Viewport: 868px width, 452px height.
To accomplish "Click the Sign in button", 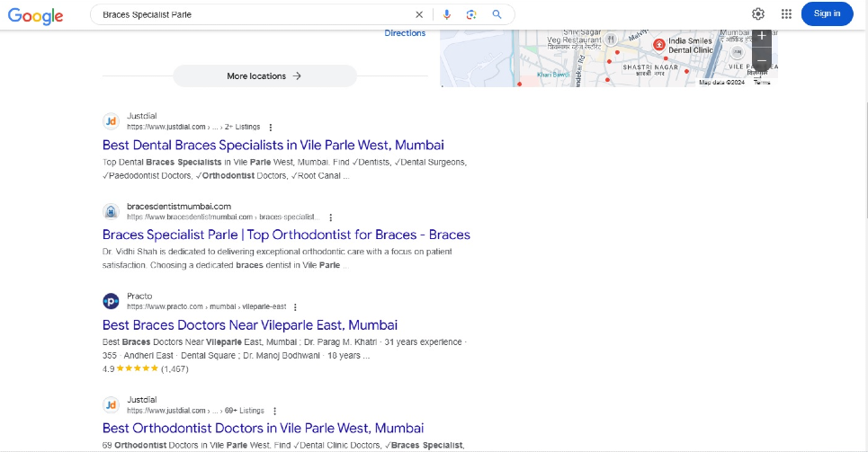I will click(827, 13).
